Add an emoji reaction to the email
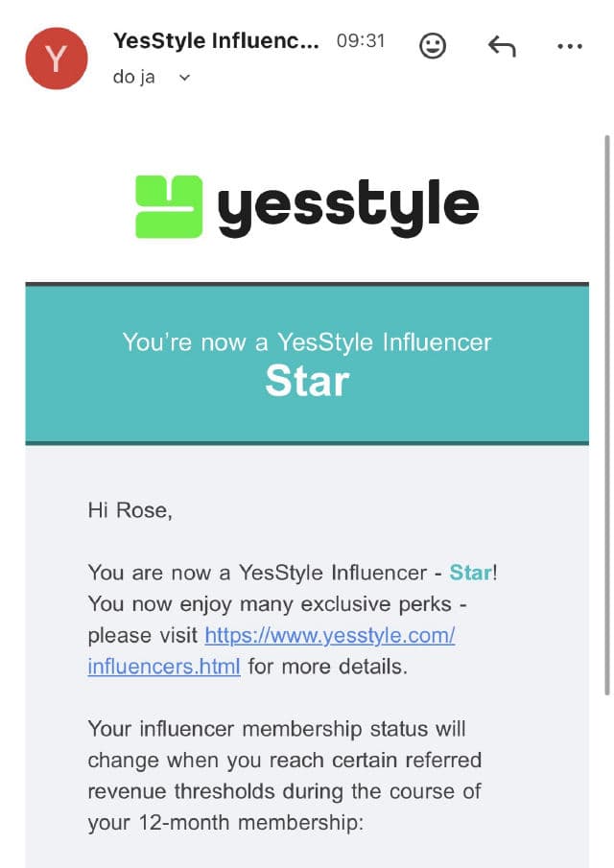Image resolution: width=614 pixels, height=868 pixels. (x=433, y=45)
